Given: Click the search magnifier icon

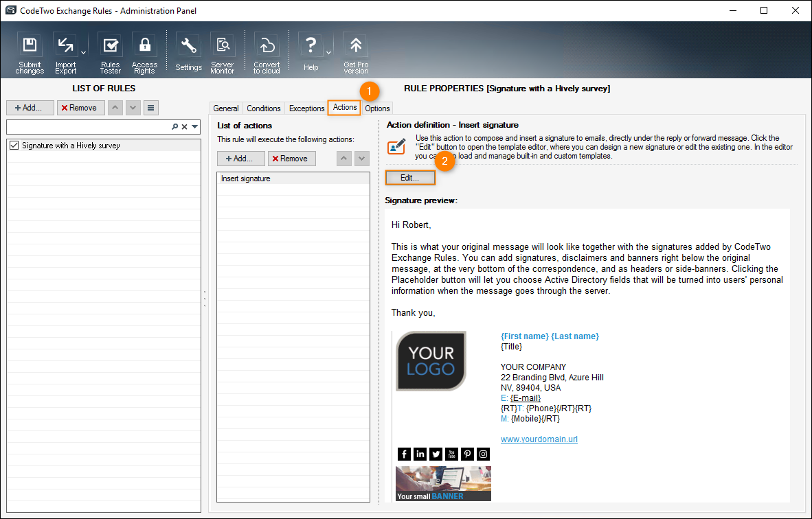Looking at the screenshot, I should (x=175, y=126).
